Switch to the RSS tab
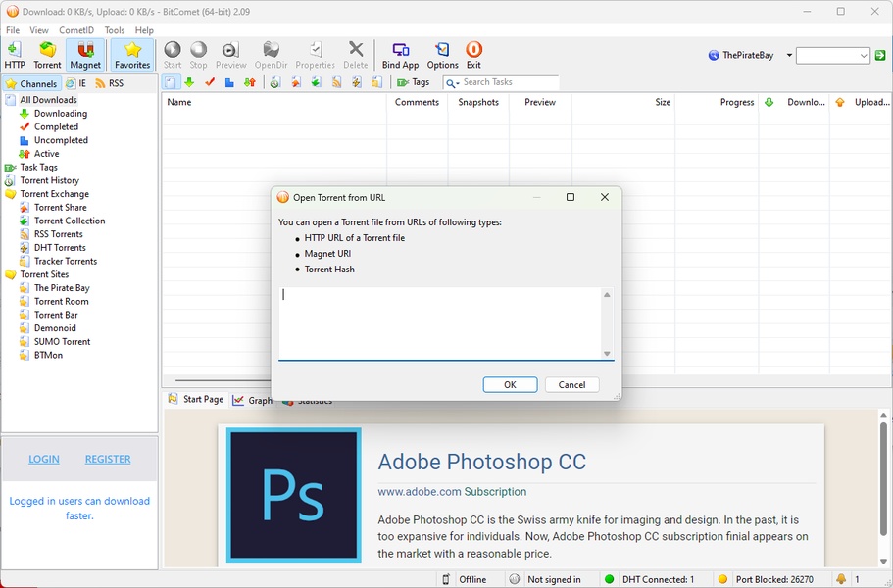 [x=109, y=84]
